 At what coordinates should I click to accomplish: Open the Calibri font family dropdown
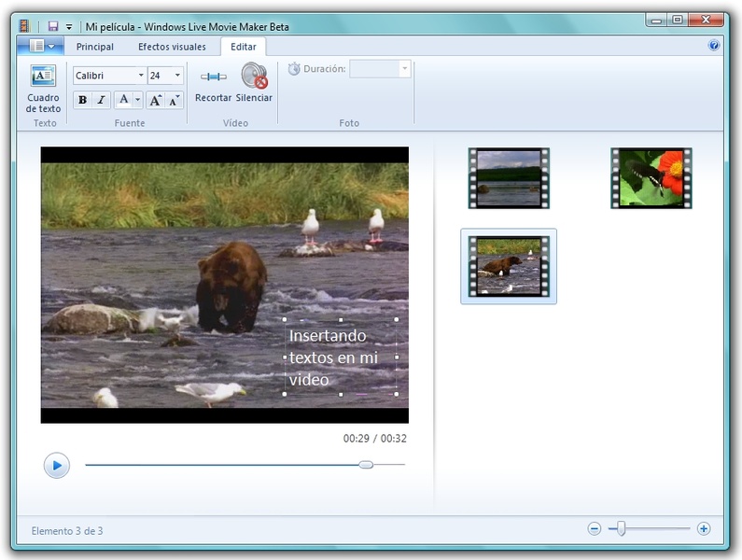(x=141, y=76)
